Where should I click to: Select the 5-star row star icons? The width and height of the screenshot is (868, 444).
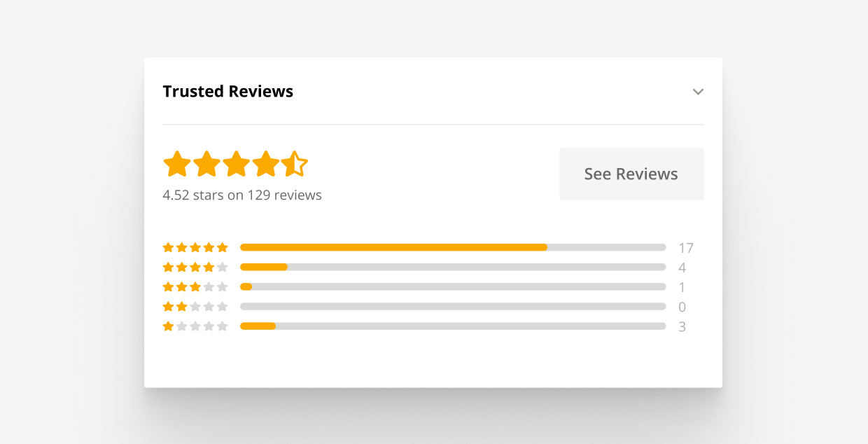click(195, 247)
